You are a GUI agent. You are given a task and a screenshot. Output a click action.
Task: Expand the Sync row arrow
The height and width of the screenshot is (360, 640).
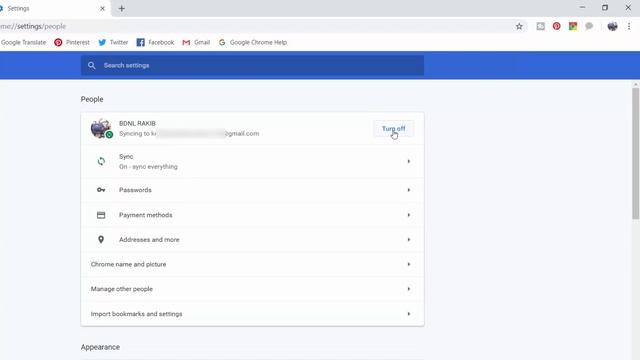409,161
